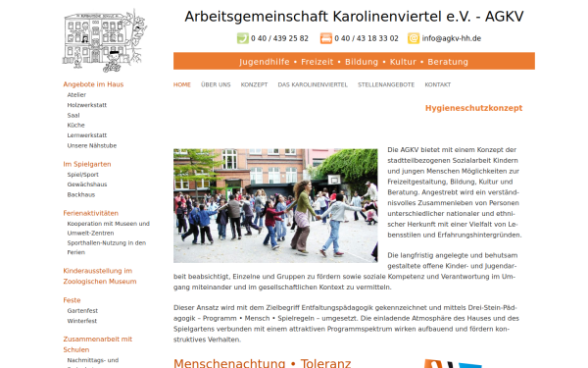Viewport: 588px width, 368px height.
Task: Open the Winterfest sidebar link
Action: [x=82, y=321]
